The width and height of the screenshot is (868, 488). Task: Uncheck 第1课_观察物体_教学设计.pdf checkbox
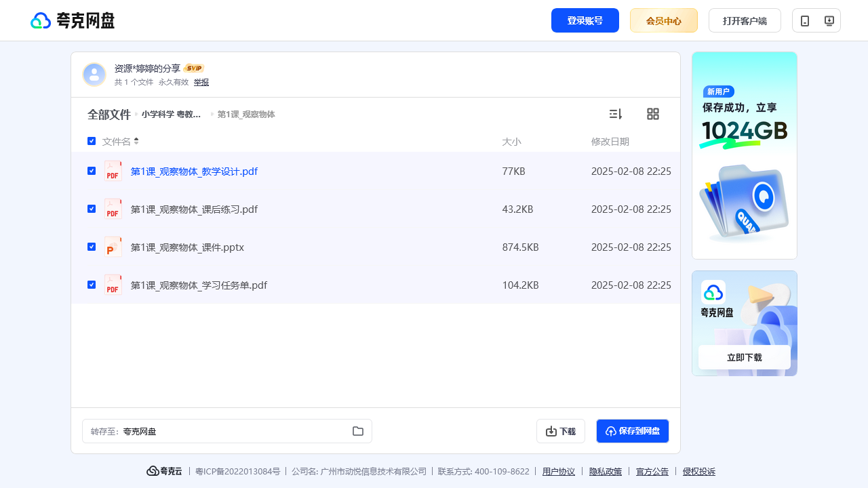pyautogui.click(x=92, y=171)
